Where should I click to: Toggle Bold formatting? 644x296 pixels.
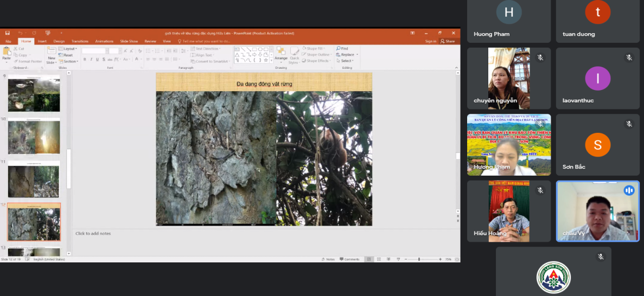85,59
